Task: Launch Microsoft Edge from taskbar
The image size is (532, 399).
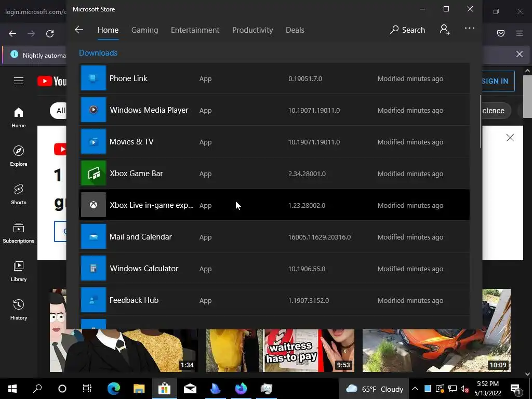Action: 114,389
